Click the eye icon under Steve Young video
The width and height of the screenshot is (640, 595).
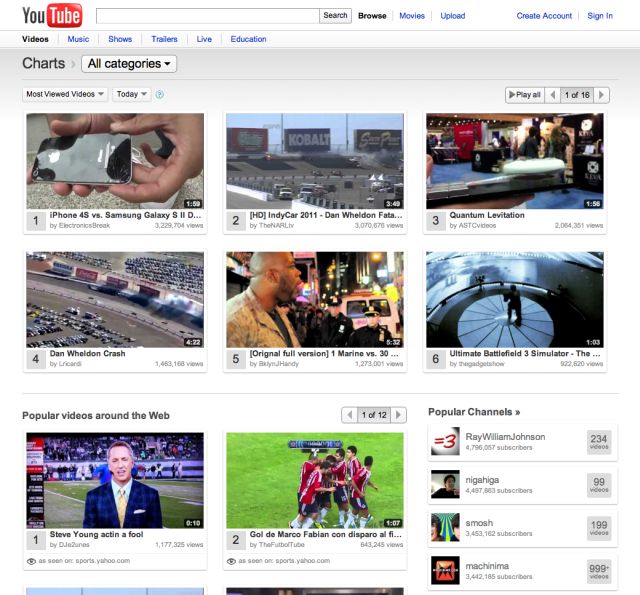coord(31,561)
